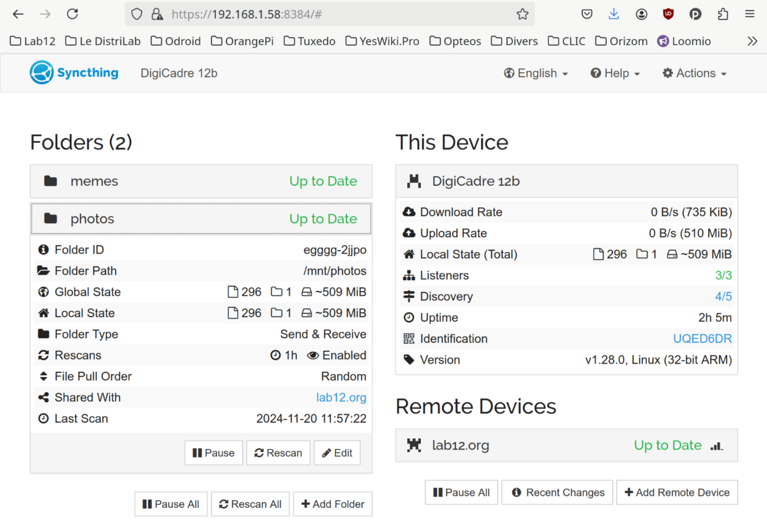Collapse the photos folder panel
The width and height of the screenshot is (767, 532).
pyautogui.click(x=201, y=219)
